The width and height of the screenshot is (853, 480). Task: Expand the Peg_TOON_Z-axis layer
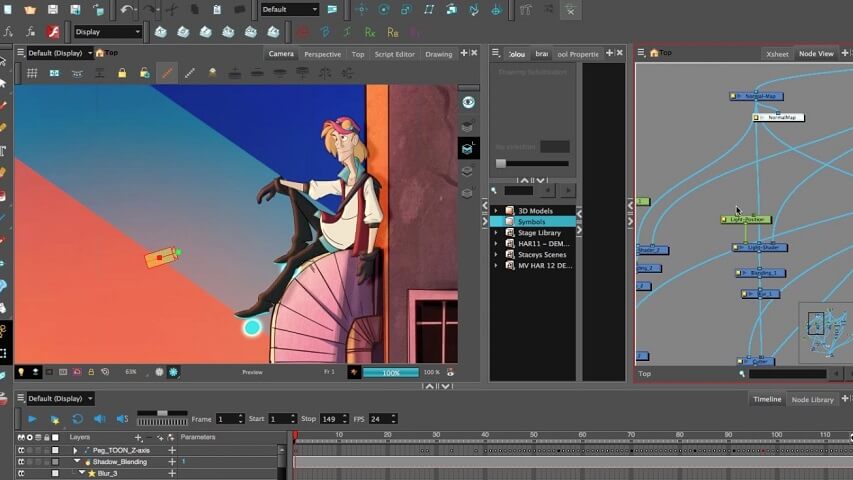pyautogui.click(x=75, y=451)
